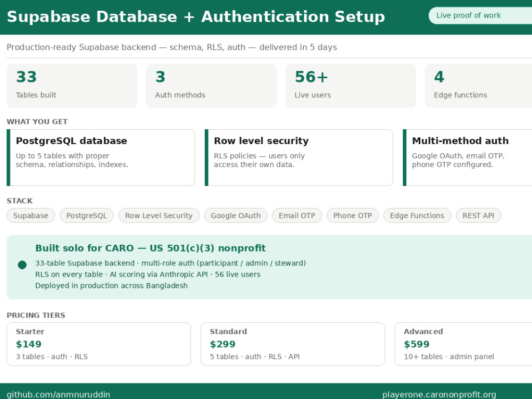Click the Email OTP tag
Image resolution: width=532 pixels, height=399 pixels.
pos(297,215)
